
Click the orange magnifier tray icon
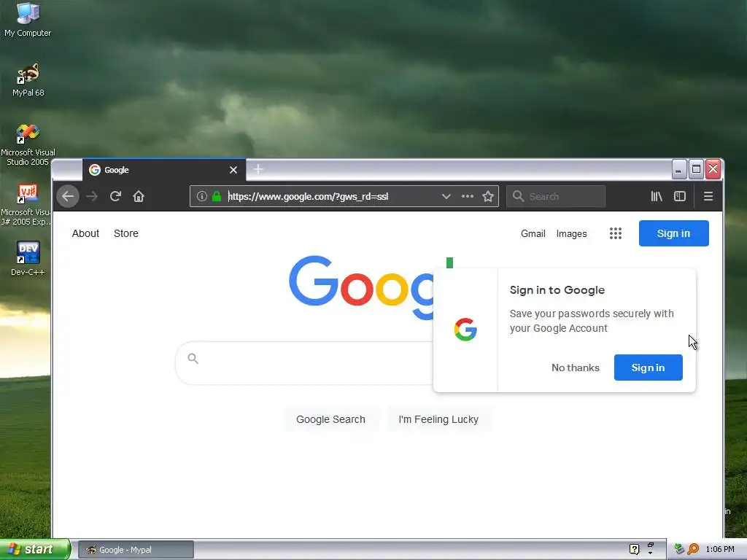tap(693, 549)
